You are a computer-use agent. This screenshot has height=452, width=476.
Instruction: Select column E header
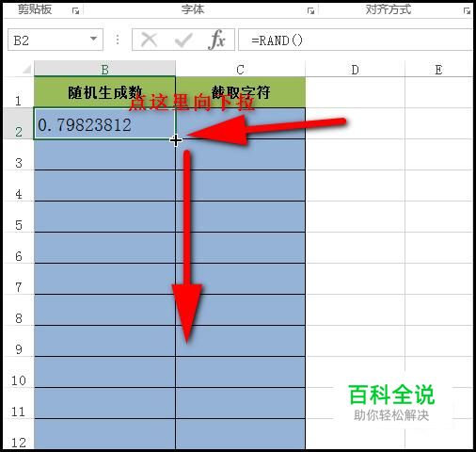438,69
